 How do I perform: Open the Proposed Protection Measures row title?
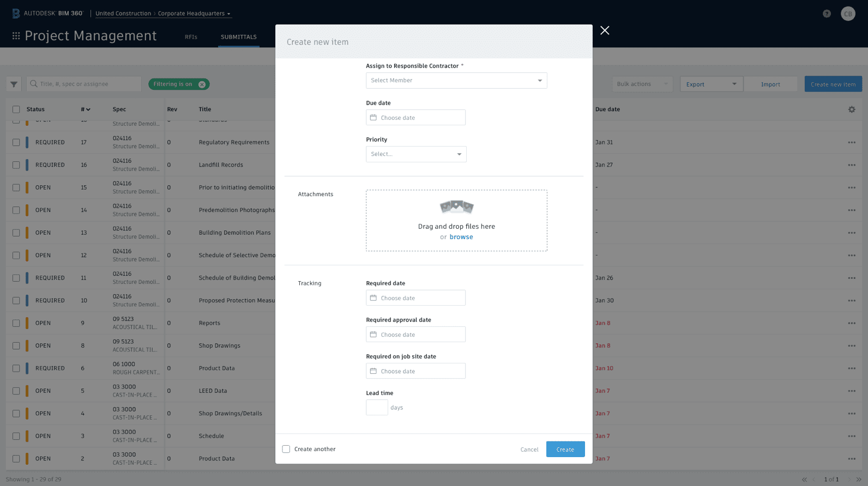(x=237, y=301)
